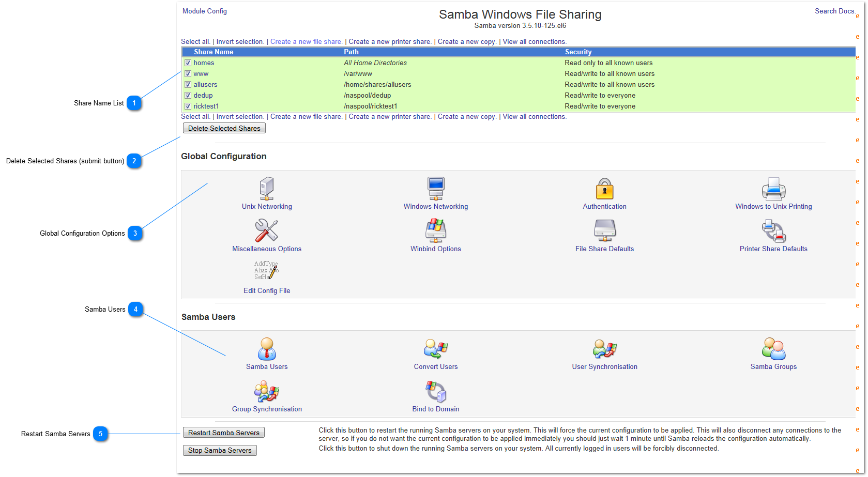This screenshot has width=868, height=477.
Task: Uncheck the dedup share checkbox
Action: [188, 95]
